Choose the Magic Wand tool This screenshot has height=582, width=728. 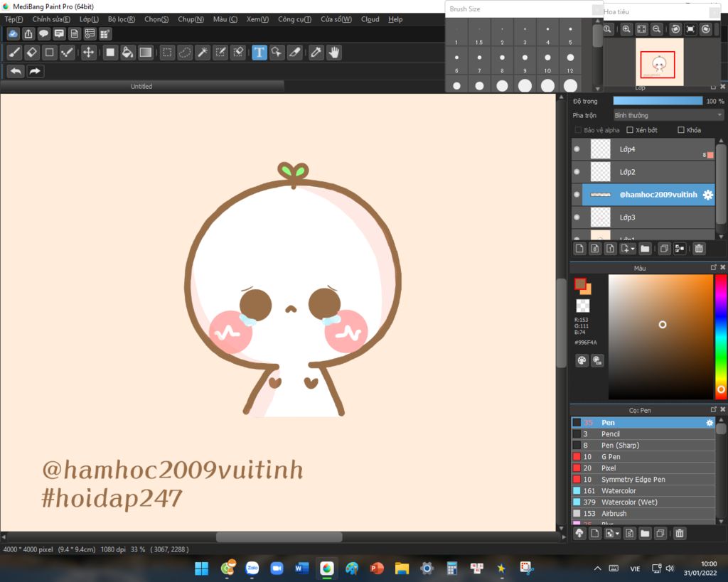(x=203, y=53)
